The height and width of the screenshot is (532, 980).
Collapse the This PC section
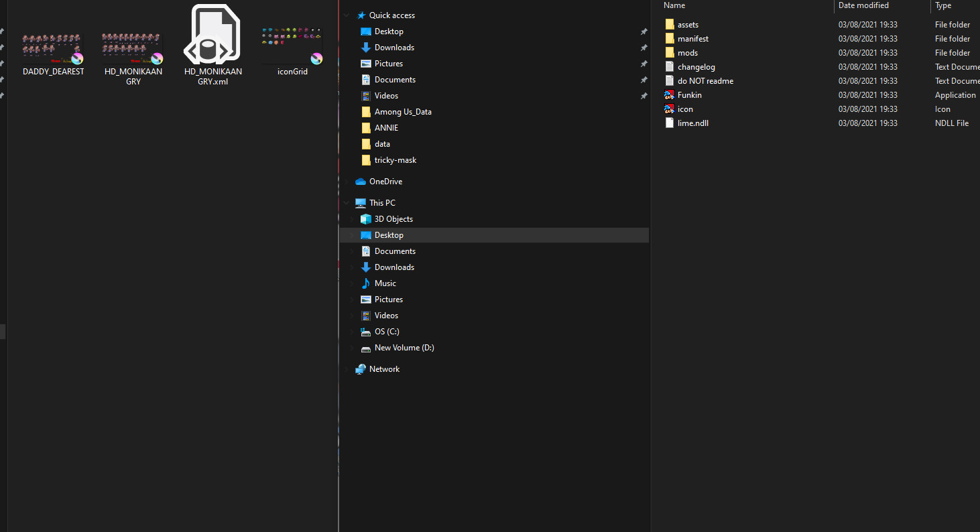click(346, 202)
